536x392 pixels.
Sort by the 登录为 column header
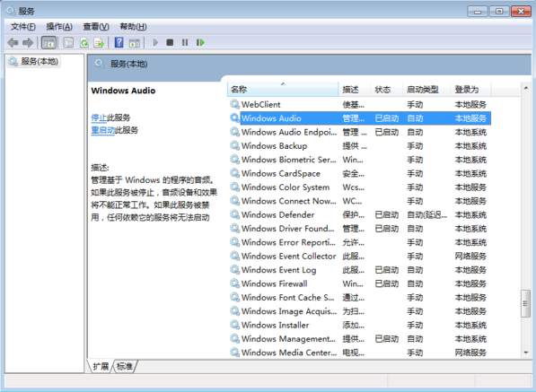(470, 90)
